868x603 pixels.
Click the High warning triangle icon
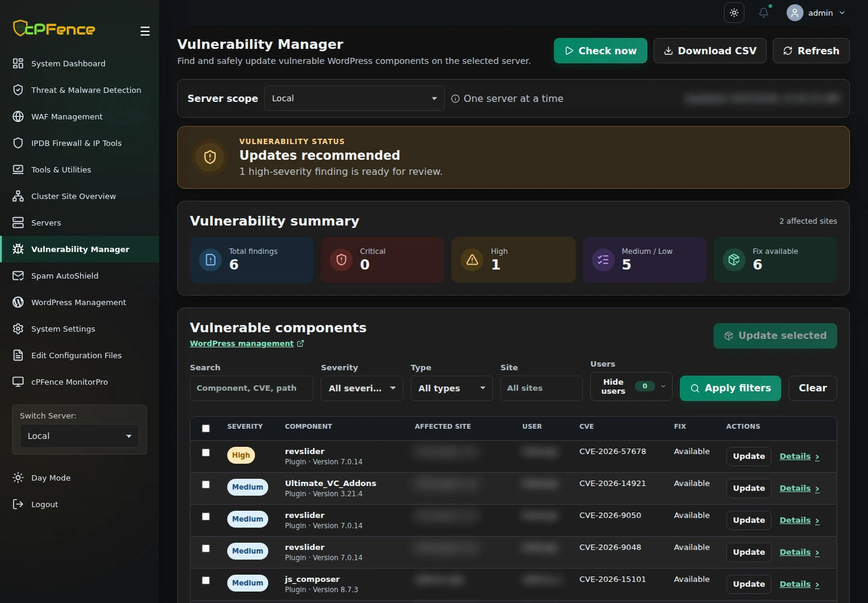pyautogui.click(x=472, y=260)
